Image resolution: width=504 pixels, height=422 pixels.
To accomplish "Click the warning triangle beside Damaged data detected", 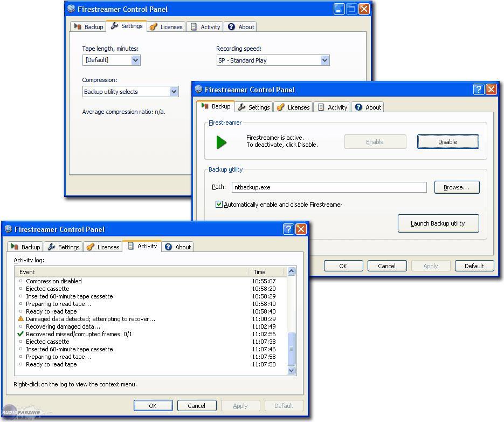I will coord(20,319).
